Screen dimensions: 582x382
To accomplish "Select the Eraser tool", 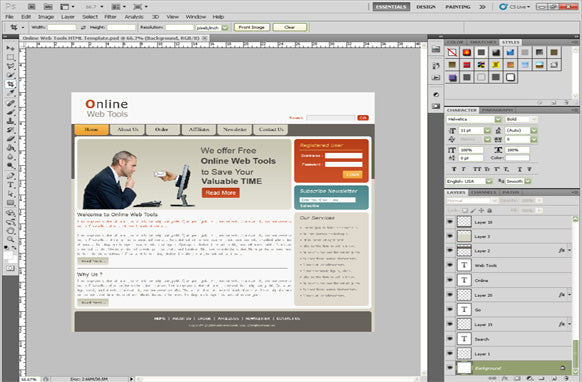I will 10,139.
